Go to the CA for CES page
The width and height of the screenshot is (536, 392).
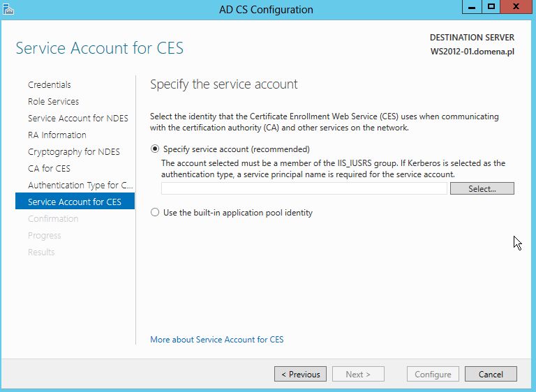point(49,169)
